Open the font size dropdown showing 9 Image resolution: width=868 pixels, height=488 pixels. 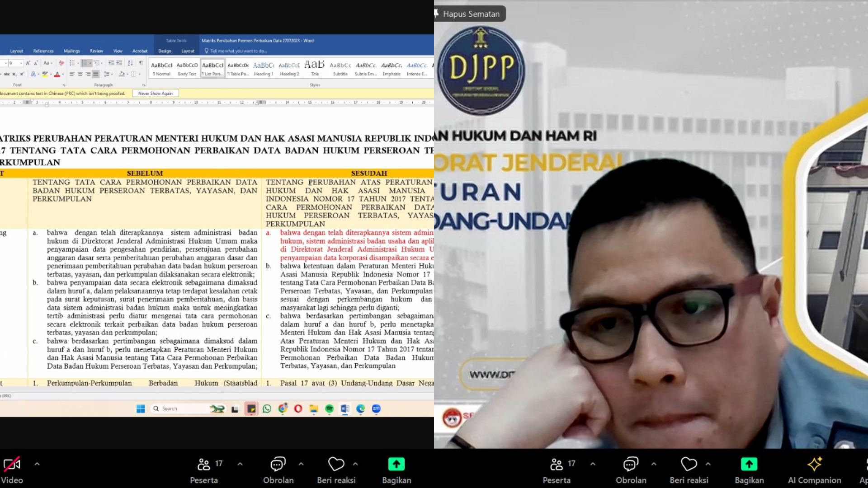click(x=22, y=63)
